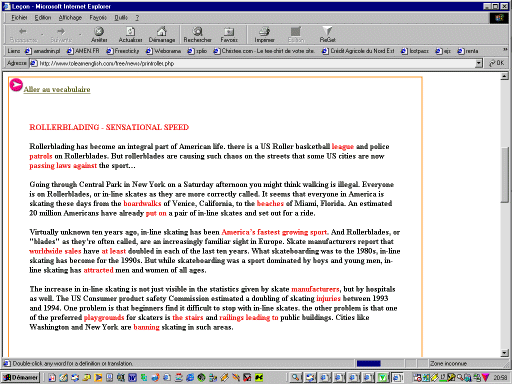The image size is (512, 384).
Task: Open the AMEN.FR links bar shortcut
Action: click(x=83, y=51)
